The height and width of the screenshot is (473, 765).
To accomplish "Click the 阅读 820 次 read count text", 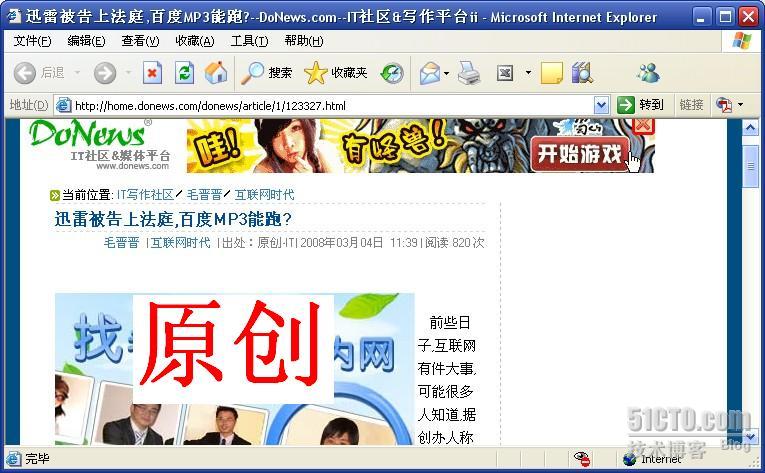I will [454, 243].
